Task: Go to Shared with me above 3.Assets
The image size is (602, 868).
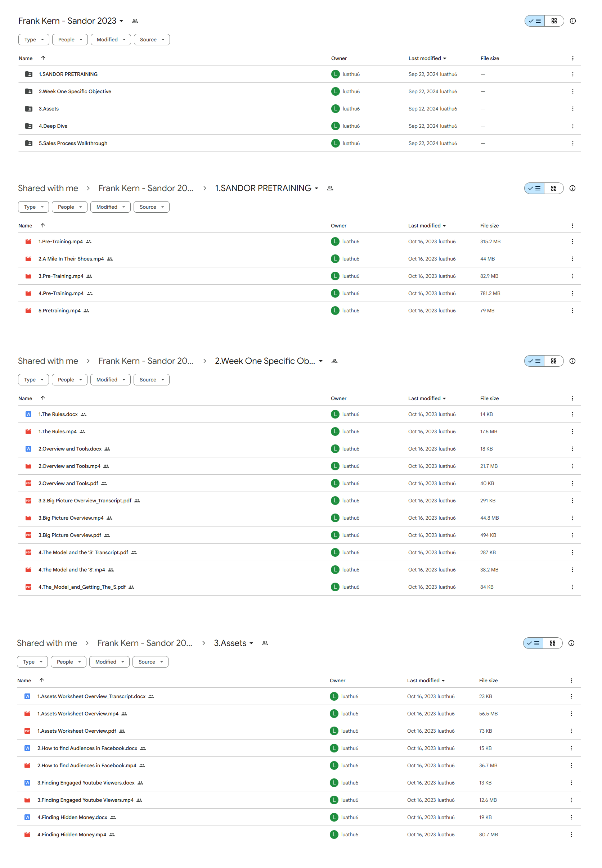Action: [x=47, y=643]
